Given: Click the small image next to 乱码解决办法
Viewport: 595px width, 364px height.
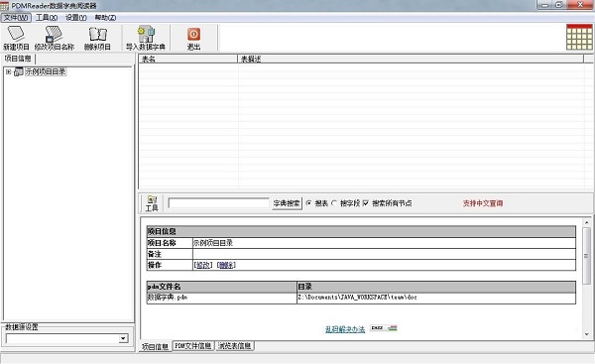Looking at the screenshot, I should click(x=384, y=328).
